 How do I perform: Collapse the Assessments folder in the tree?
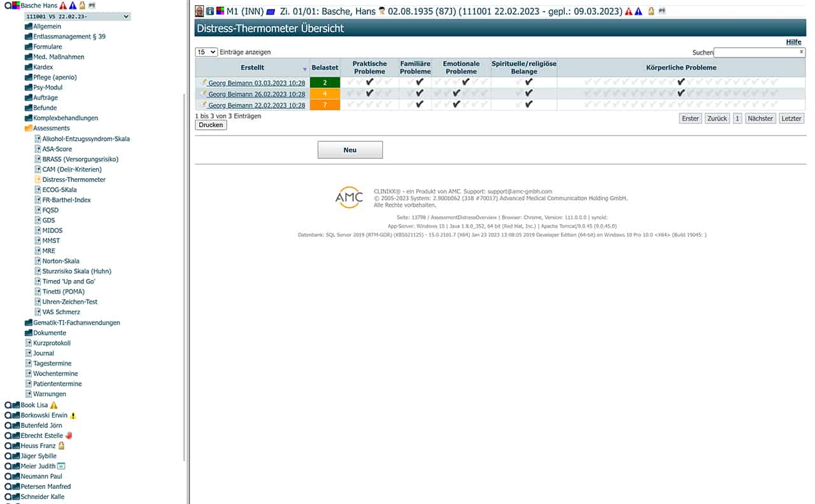click(29, 129)
